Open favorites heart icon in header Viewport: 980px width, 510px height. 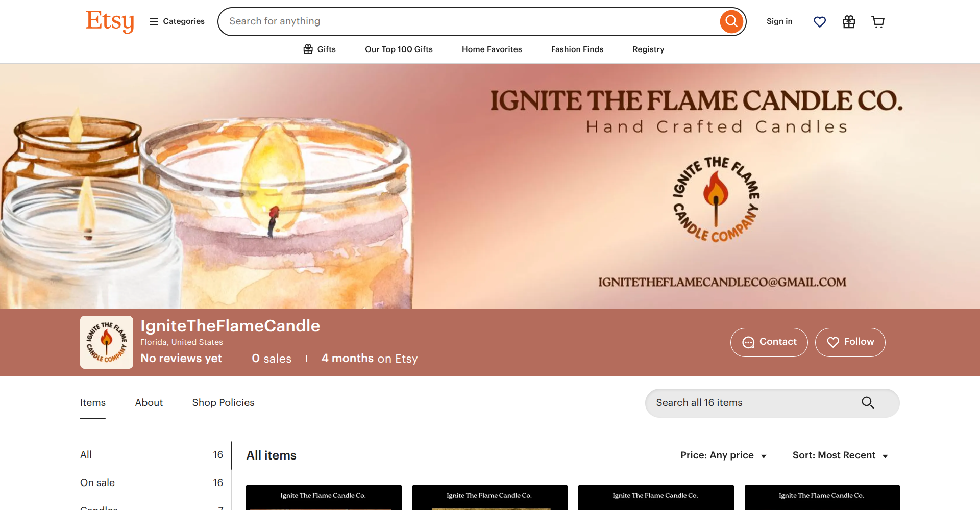tap(820, 22)
